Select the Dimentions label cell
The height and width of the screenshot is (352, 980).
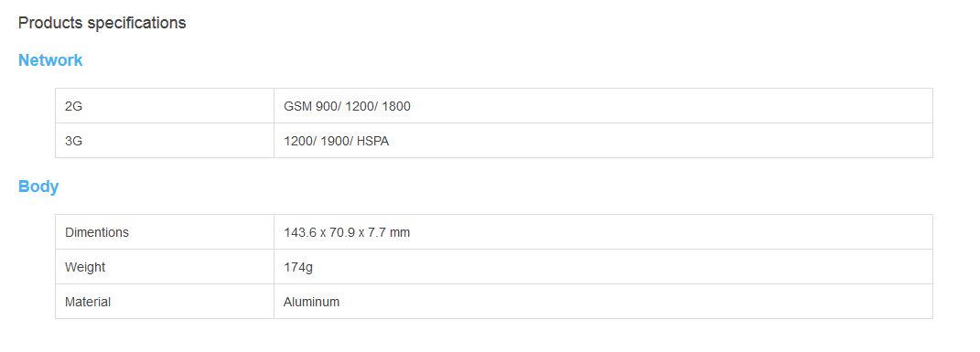[165, 232]
